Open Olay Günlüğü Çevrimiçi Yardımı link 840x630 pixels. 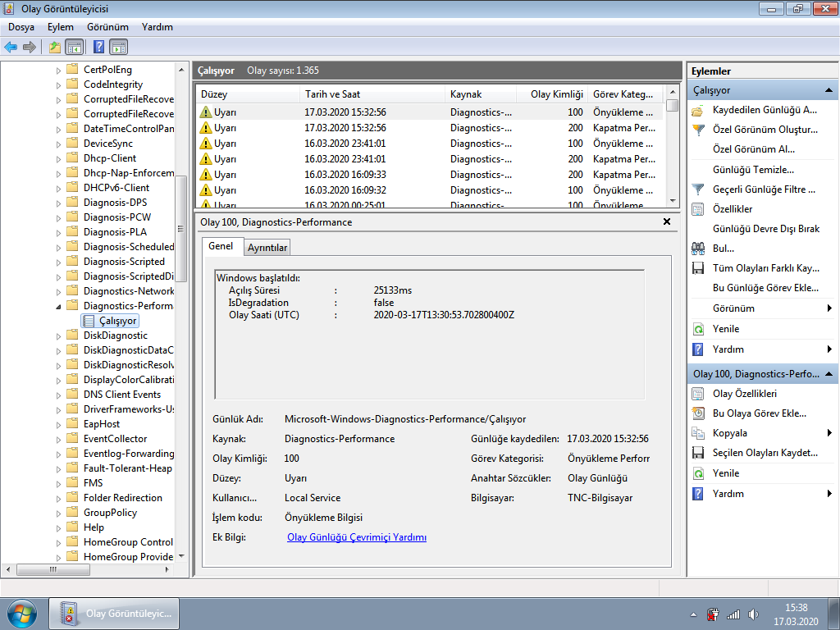[x=357, y=537]
